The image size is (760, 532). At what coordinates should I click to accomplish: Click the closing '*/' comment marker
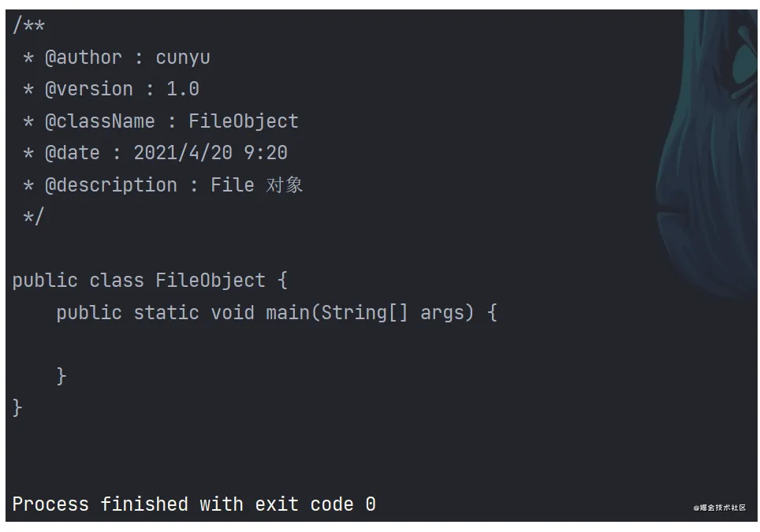click(33, 216)
